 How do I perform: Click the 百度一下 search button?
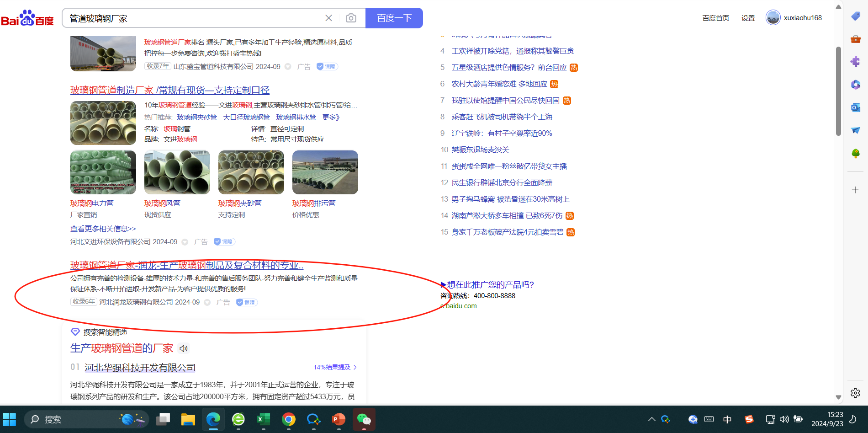point(394,18)
